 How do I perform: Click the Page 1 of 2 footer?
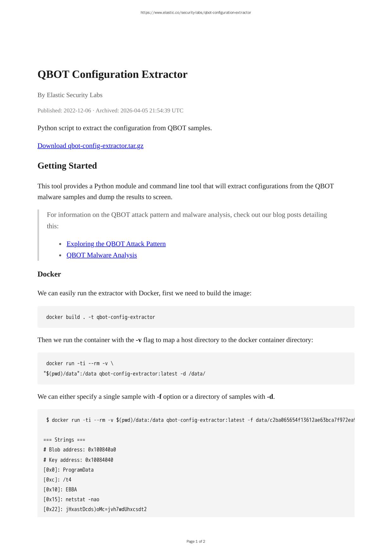pos(196,541)
